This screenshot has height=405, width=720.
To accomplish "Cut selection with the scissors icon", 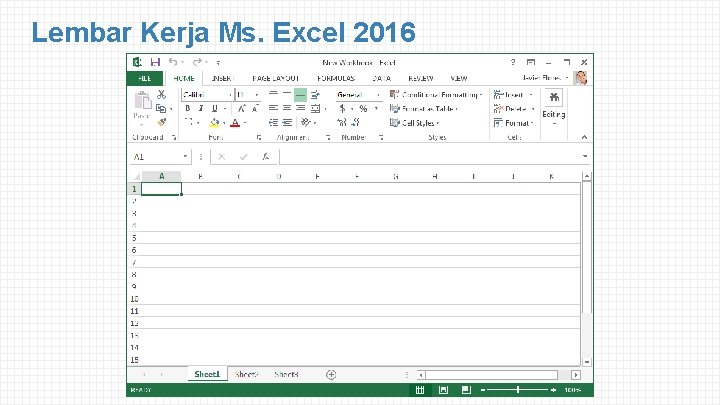I will [x=161, y=95].
